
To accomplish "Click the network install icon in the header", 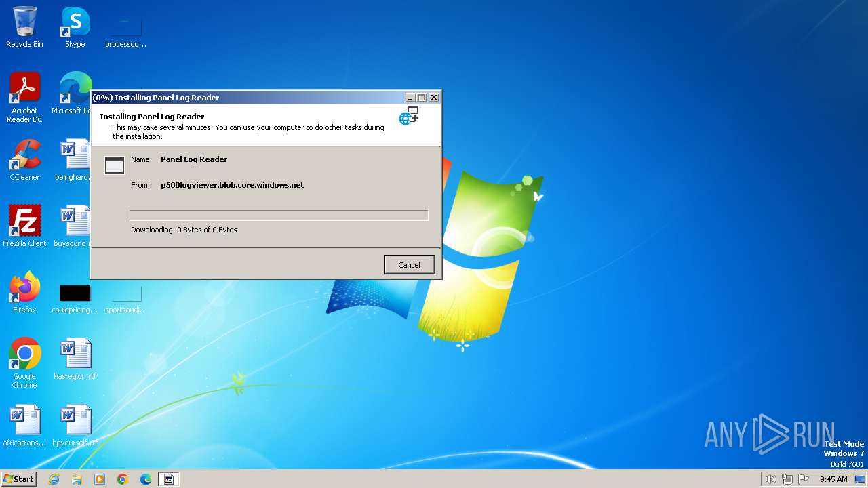I will tap(409, 115).
